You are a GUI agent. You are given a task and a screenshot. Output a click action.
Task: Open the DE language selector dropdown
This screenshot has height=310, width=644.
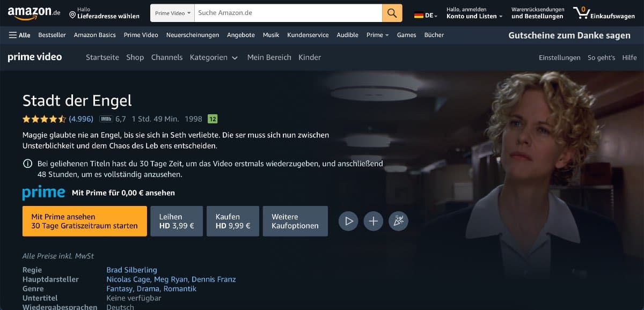point(426,16)
